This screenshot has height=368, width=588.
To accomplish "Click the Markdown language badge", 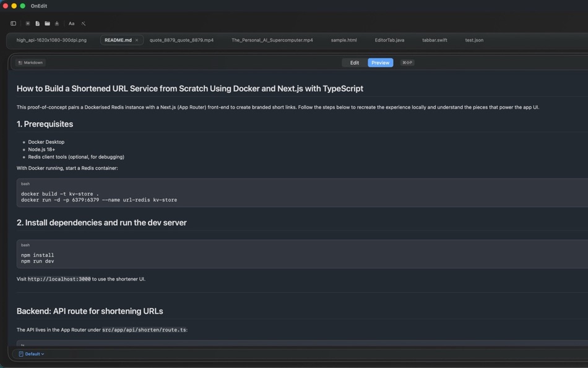I will [x=30, y=63].
